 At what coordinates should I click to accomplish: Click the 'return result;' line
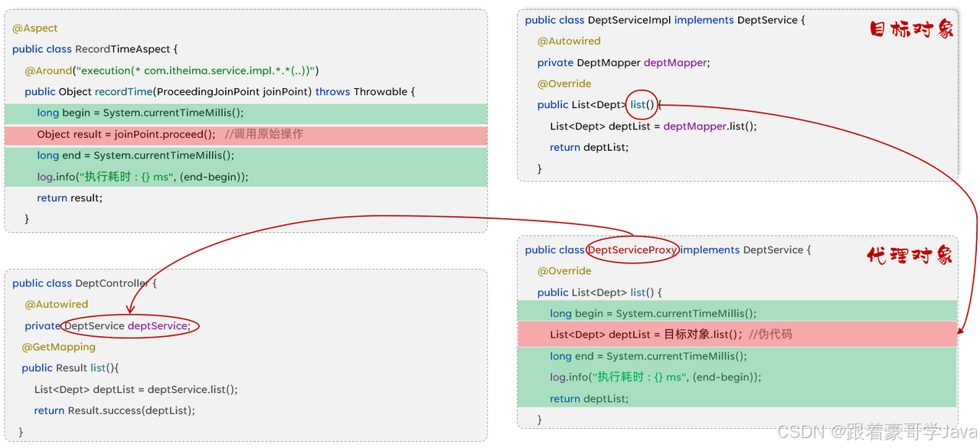point(70,198)
